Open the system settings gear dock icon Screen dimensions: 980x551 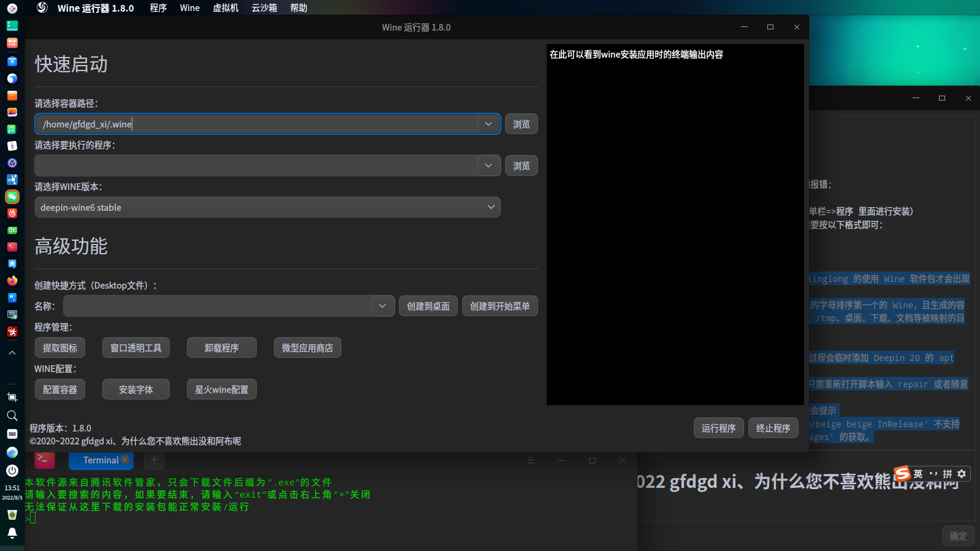point(12,163)
